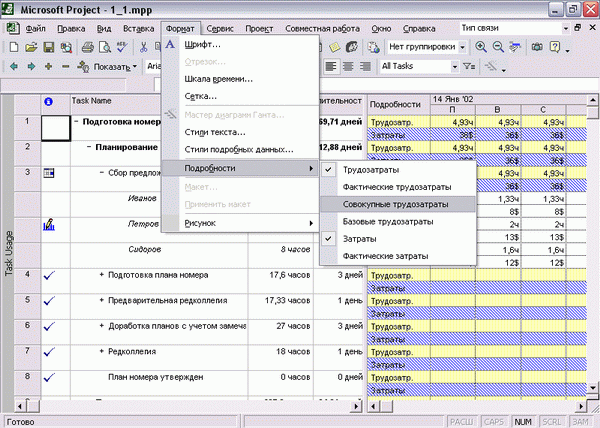600x428 pixels.
Task: Click the calendar indicator icon in row 3
Action: click(x=49, y=173)
